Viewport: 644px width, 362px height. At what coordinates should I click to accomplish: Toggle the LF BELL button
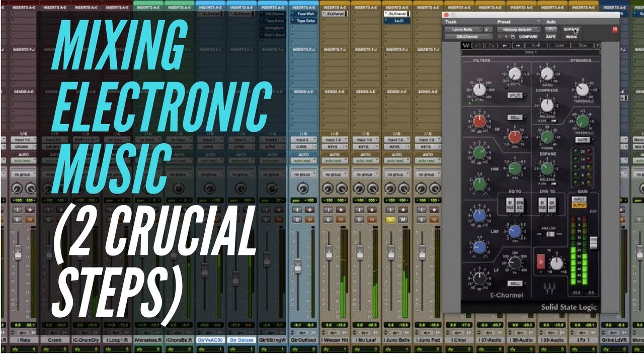point(515,284)
